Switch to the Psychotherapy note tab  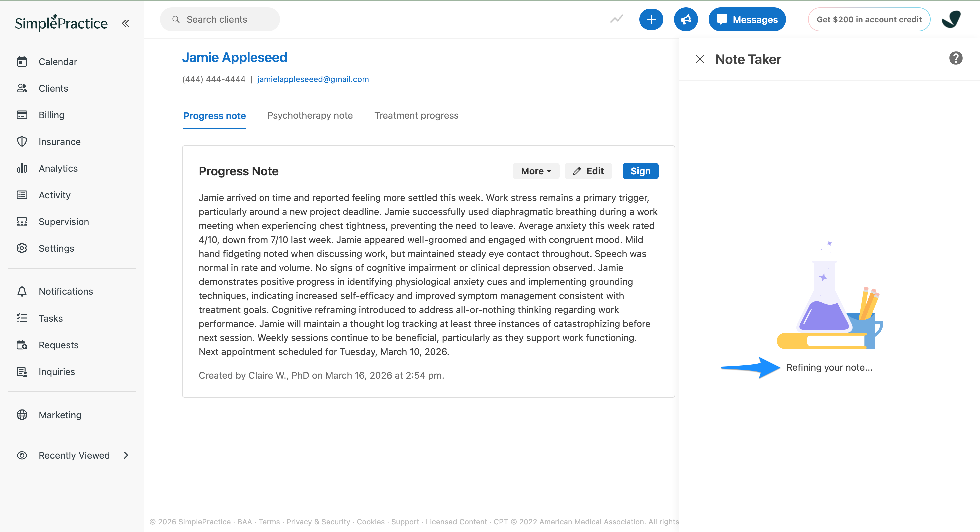310,115
